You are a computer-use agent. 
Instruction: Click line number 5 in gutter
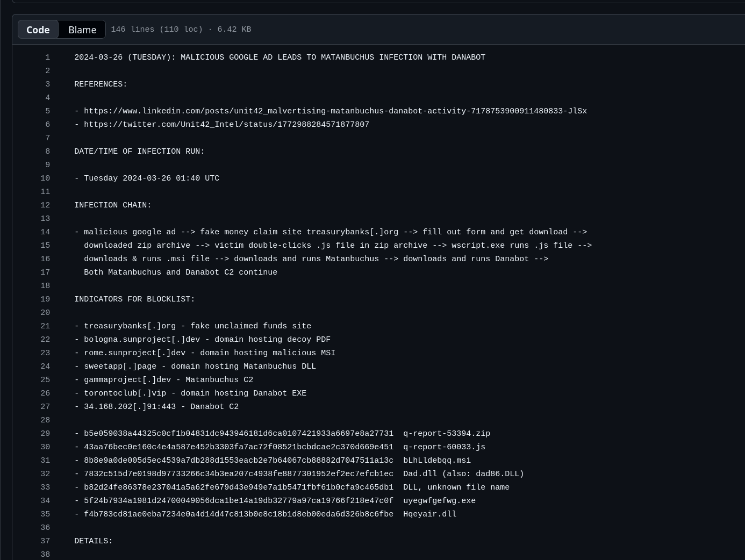click(x=47, y=111)
